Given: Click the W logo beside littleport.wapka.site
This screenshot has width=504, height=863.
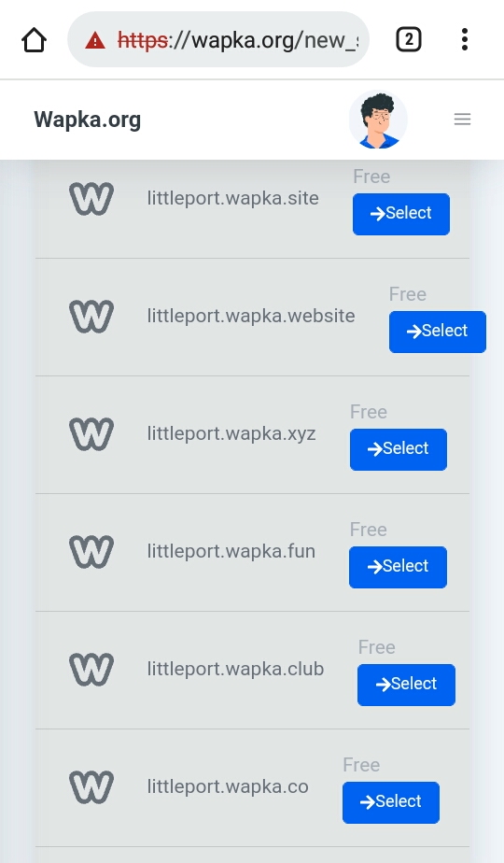Looking at the screenshot, I should (x=91, y=199).
